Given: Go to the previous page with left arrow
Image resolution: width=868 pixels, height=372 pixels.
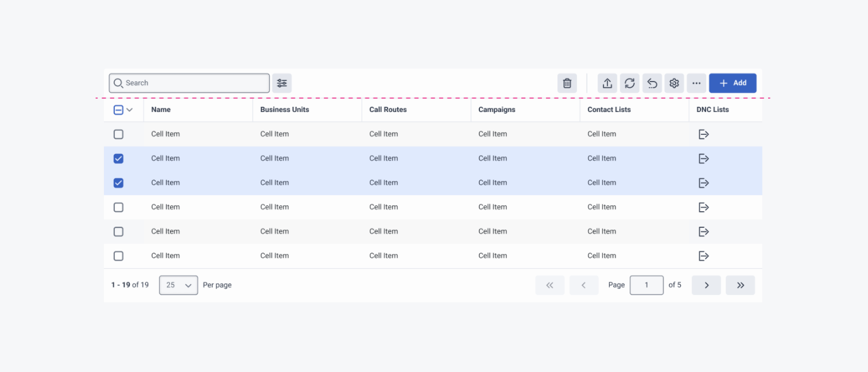Looking at the screenshot, I should point(584,285).
